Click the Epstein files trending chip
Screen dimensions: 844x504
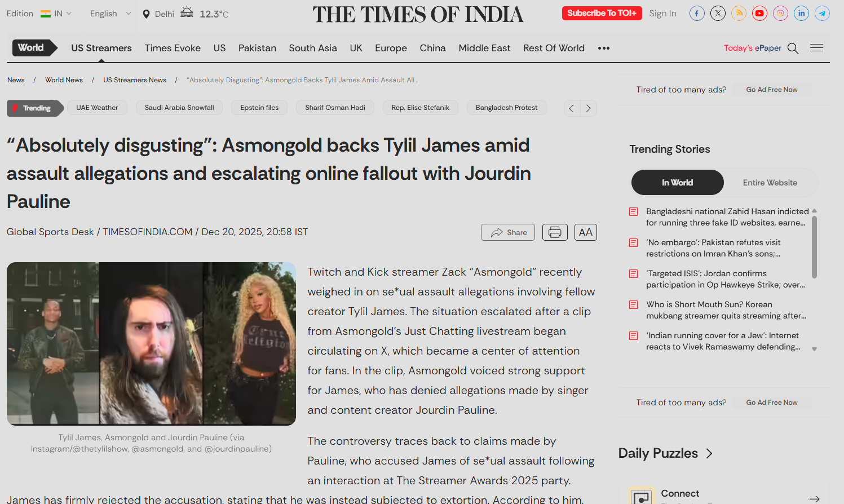pos(259,108)
